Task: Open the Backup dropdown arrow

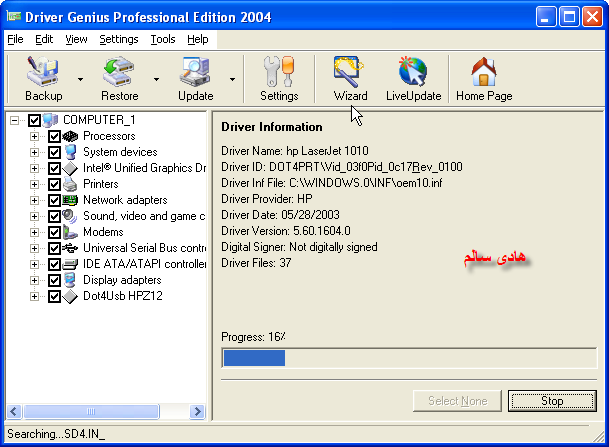Action: point(80,79)
